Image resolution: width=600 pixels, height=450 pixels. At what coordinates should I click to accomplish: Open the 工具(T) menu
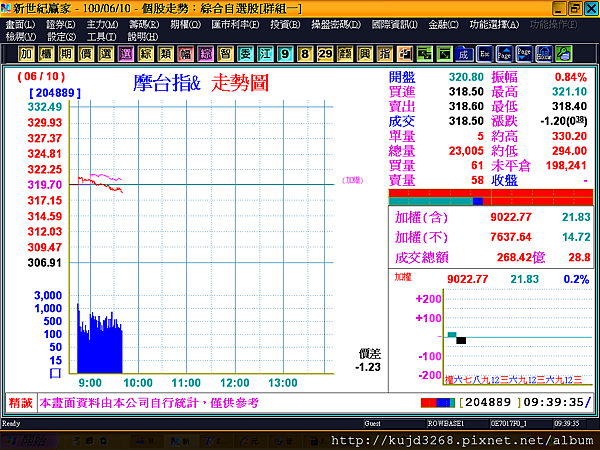[x=102, y=37]
